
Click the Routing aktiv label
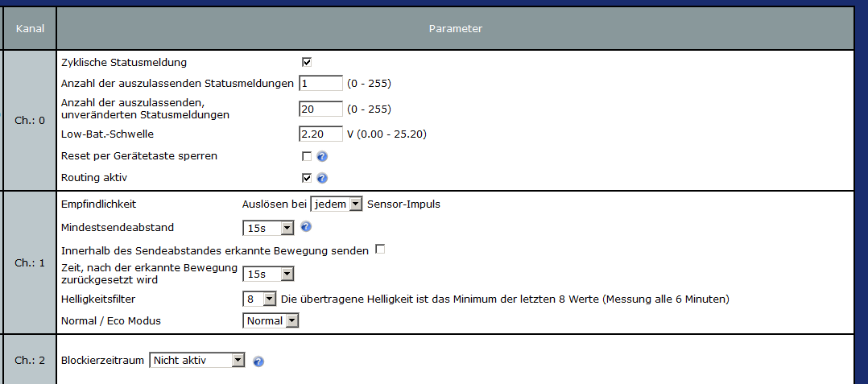[94, 178]
